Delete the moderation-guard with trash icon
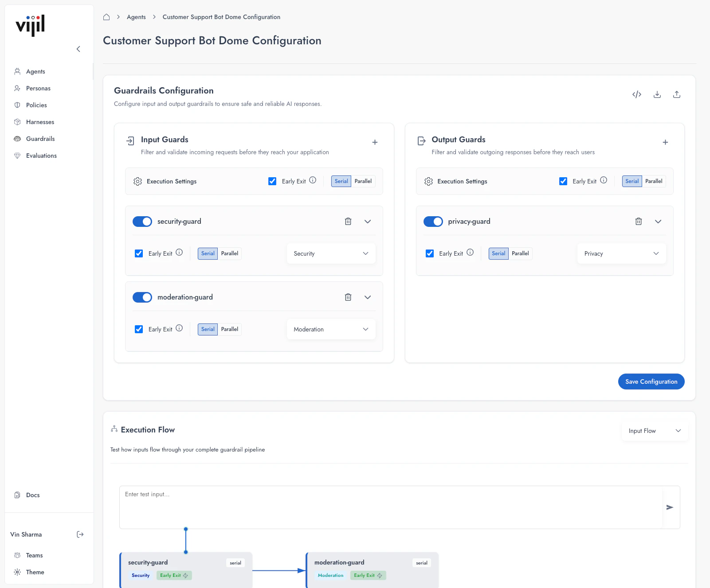Screen dimensions: 710x588 coord(348,297)
